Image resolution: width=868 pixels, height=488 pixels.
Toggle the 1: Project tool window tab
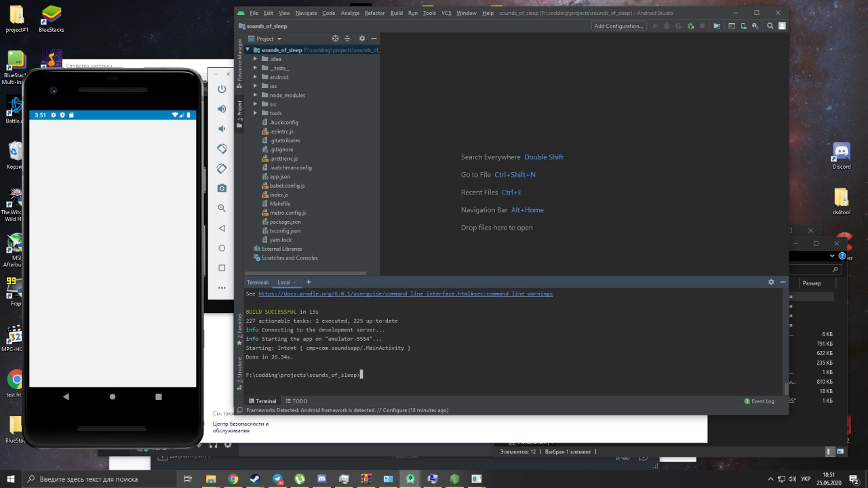point(239,115)
